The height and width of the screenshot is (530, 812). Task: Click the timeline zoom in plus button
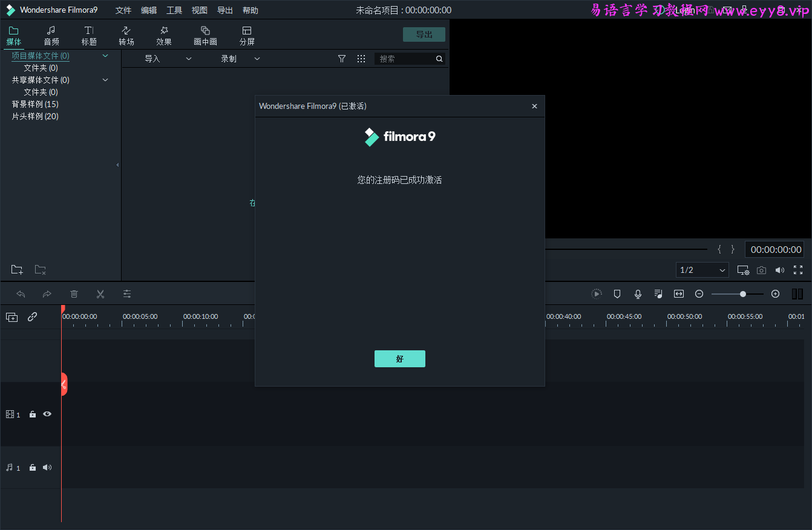776,294
